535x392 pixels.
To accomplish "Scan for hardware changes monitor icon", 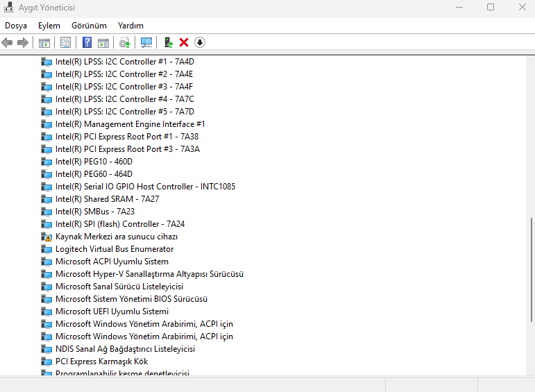I will click(x=146, y=42).
